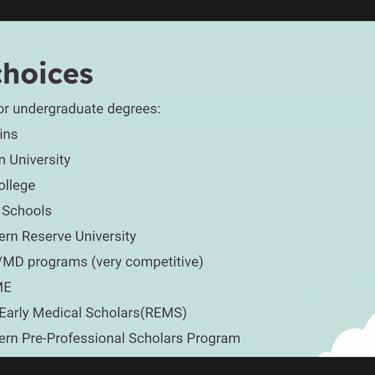This screenshot has width=375, height=375.
Task: Click the "Reserve University" bullet line
Action: coord(68,236)
